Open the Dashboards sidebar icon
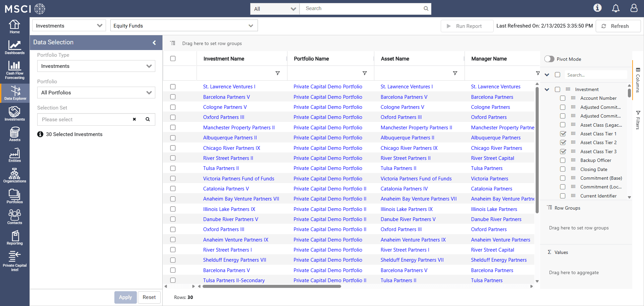 tap(14, 47)
